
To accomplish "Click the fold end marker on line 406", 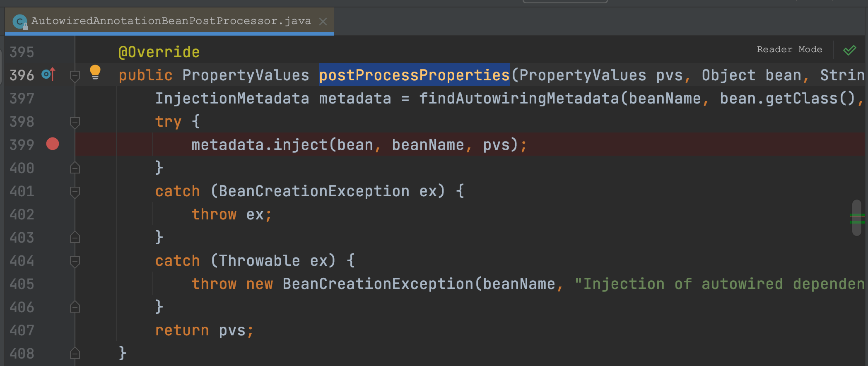I will (x=75, y=307).
